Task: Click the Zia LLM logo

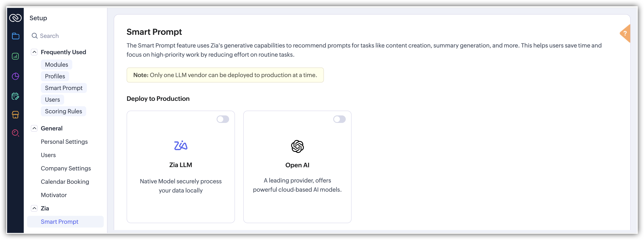Action: click(181, 145)
